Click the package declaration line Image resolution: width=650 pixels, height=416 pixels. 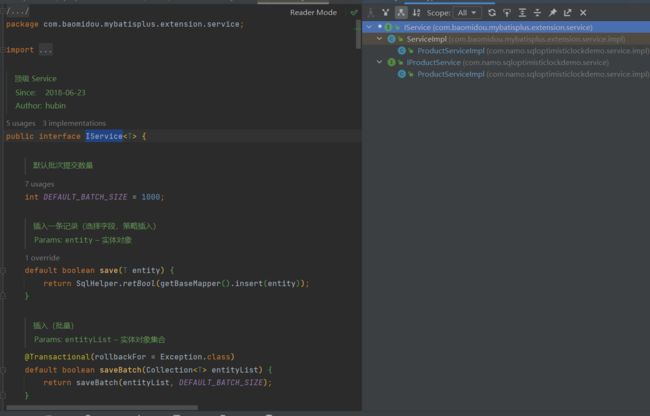pos(125,24)
